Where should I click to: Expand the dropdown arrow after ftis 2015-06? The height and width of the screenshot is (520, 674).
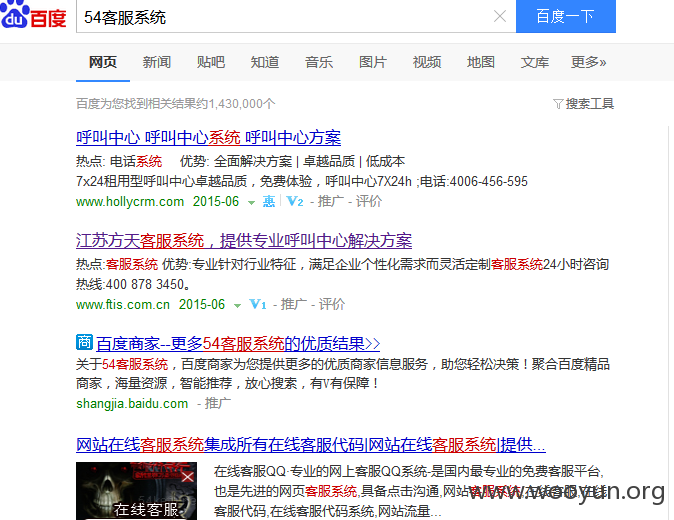pos(237,306)
